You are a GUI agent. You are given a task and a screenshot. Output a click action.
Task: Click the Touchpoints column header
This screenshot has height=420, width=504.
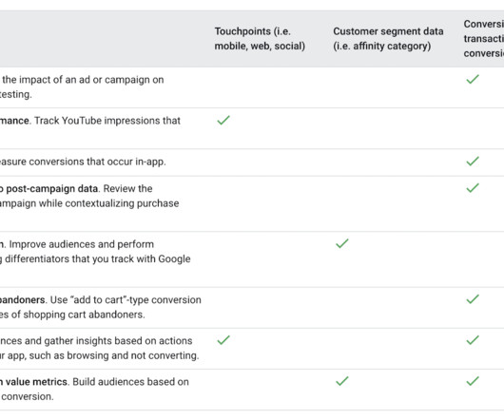click(260, 39)
